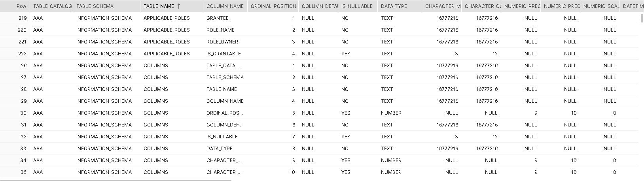The image size is (644, 181).
Task: Click the YES nullable cell in row 32
Action: tap(346, 137)
